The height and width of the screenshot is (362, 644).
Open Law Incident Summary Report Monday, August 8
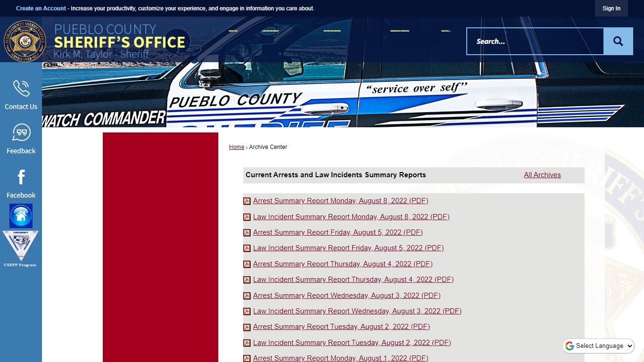351,217
